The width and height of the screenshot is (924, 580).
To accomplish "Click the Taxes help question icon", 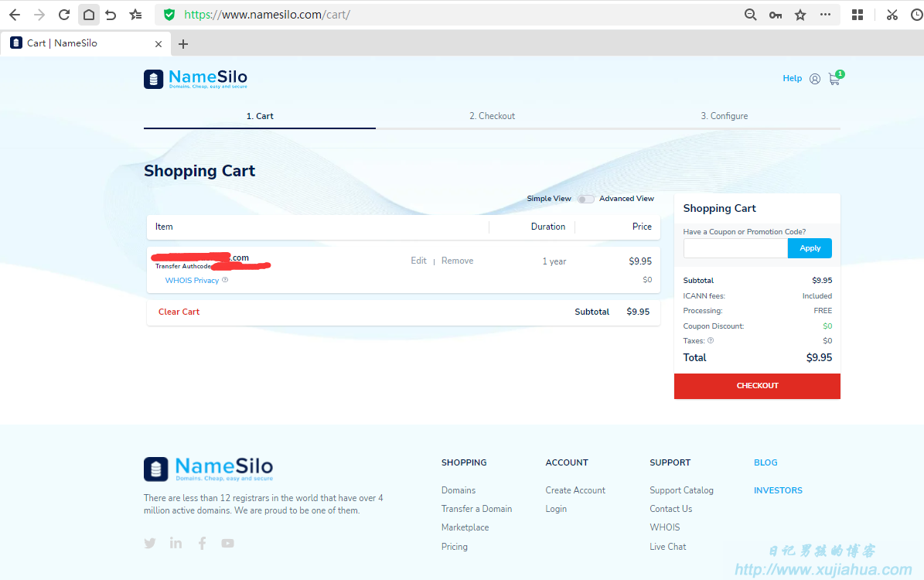I will click(x=710, y=341).
